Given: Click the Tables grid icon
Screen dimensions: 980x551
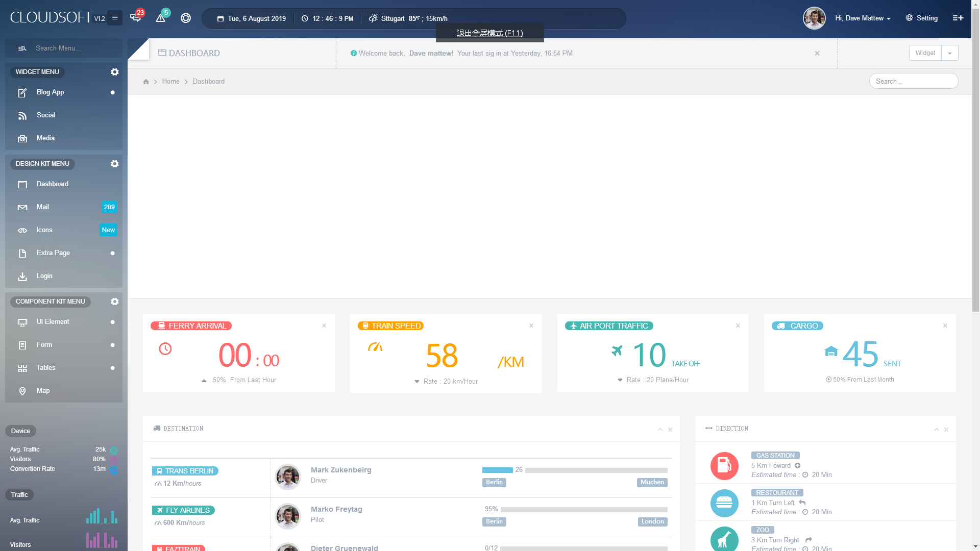Looking at the screenshot, I should [x=22, y=368].
